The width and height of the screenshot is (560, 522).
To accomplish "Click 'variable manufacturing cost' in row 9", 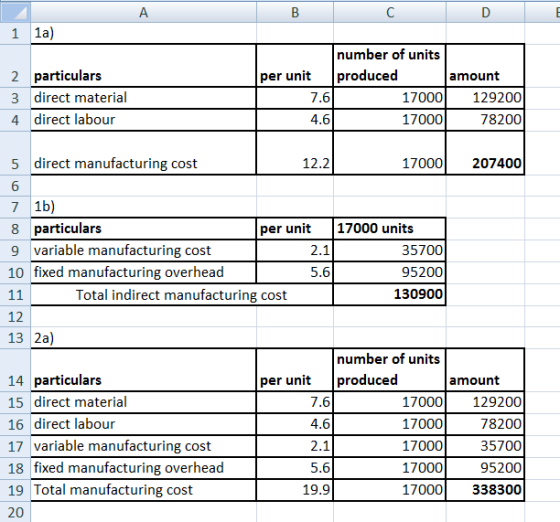I will tap(144, 250).
